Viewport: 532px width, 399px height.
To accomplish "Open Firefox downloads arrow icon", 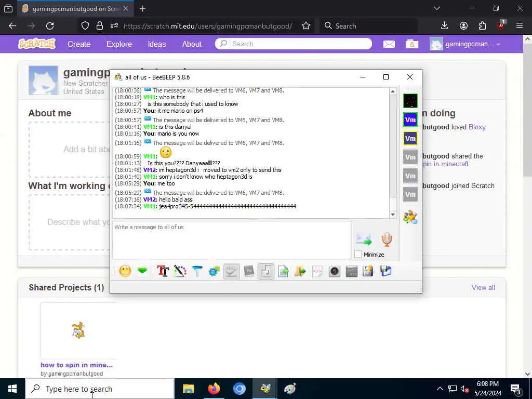I will point(445,26).
